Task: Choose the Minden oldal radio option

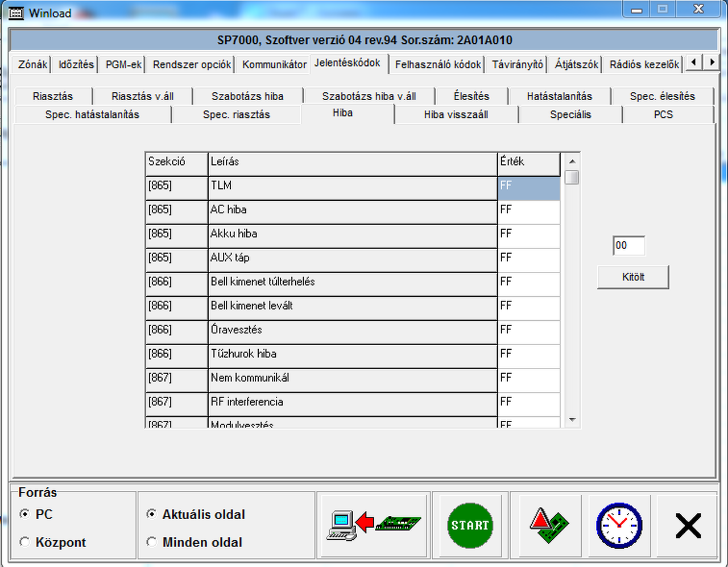Action: (151, 542)
